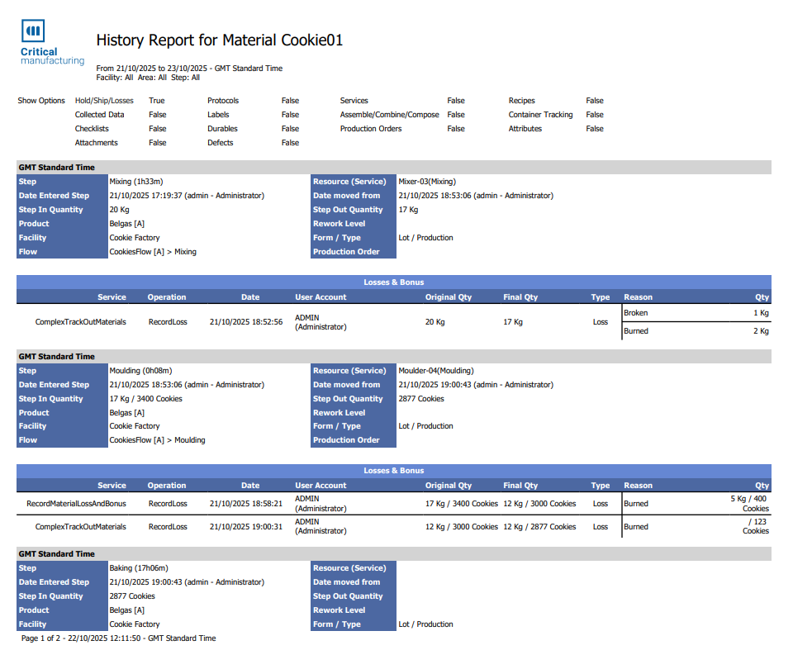
Task: Toggle the Protocols show option
Action: (222, 100)
